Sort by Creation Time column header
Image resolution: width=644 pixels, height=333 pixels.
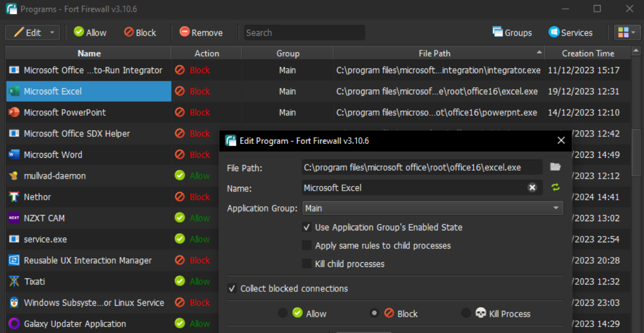tap(588, 53)
